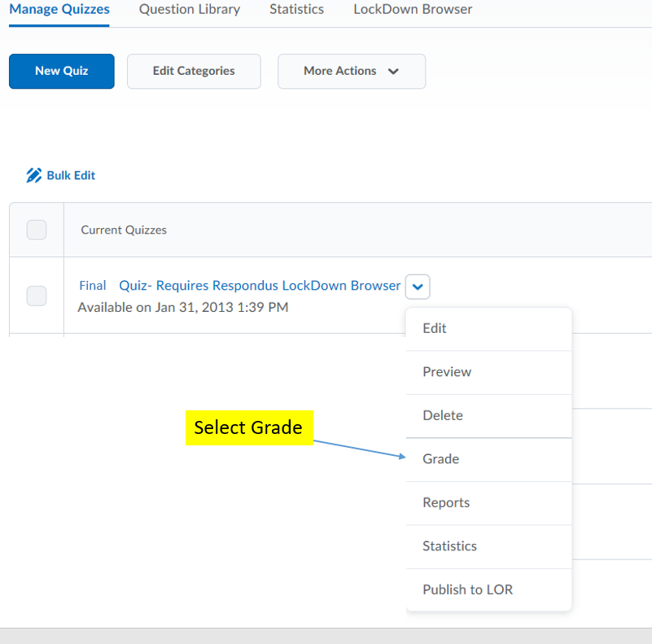Choose Delete from the quiz menu
The width and height of the screenshot is (652, 644).
pyautogui.click(x=443, y=415)
